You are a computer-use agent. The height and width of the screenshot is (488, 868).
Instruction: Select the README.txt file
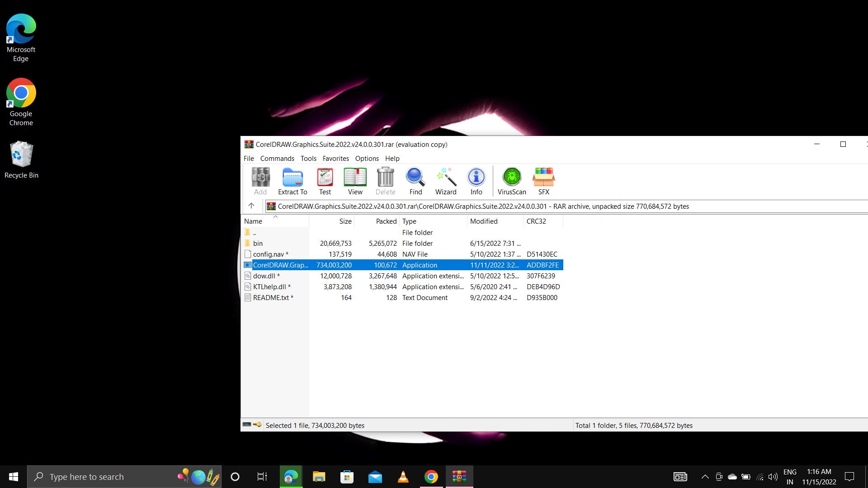point(270,298)
